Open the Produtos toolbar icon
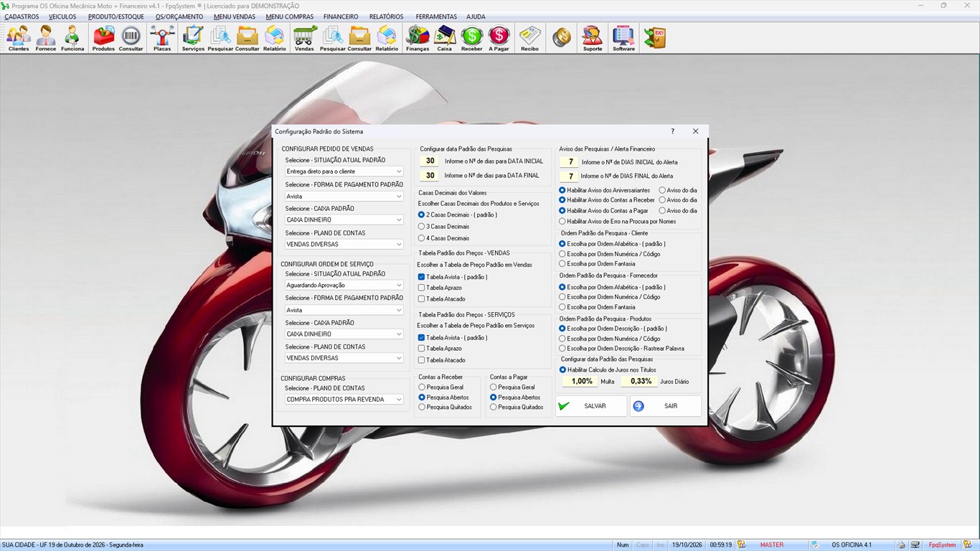 (x=103, y=39)
